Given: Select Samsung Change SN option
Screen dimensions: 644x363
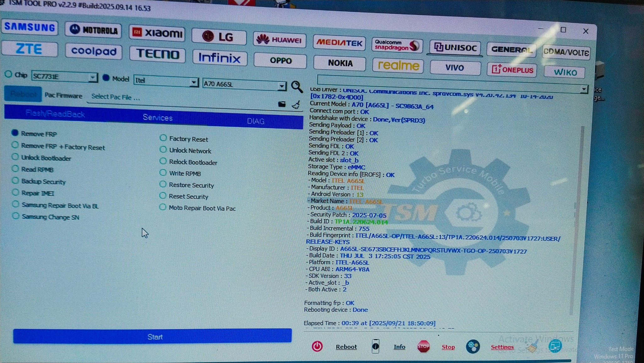Looking at the screenshot, I should [15, 216].
